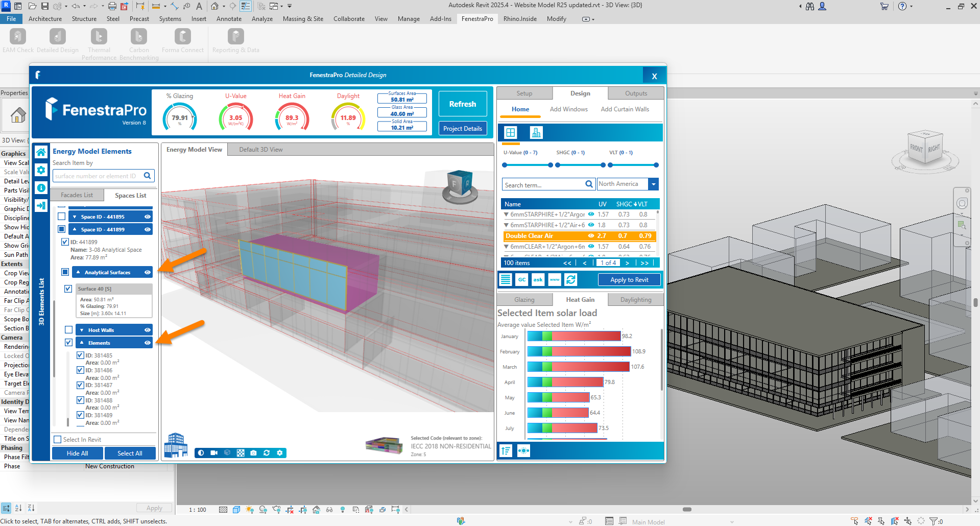Enable the Select In Revit checkbox

[58, 439]
